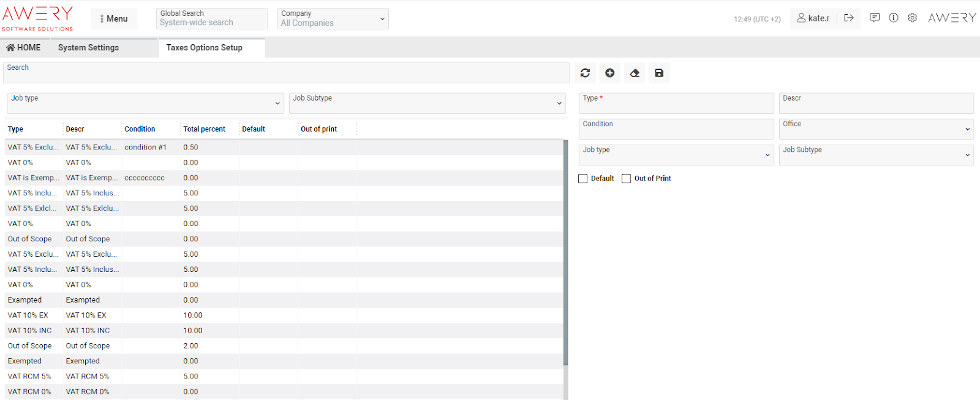980x400 pixels.
Task: Click the info circle icon in header
Action: pos(894,18)
